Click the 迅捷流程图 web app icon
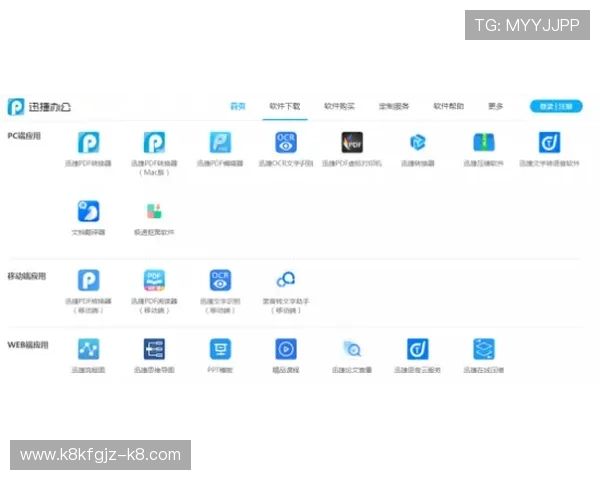The height and width of the screenshot is (480, 600). coord(88,349)
